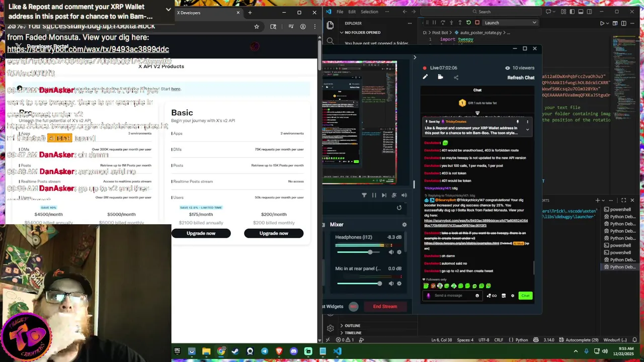Open the VS Code Edit menu
The image size is (644, 362).
352,12
